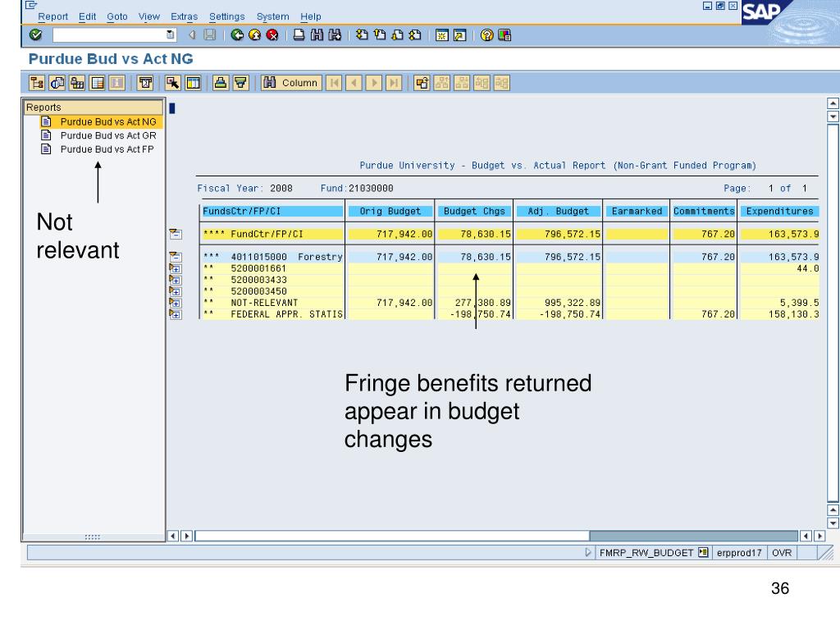840x630 pixels.
Task: Click the grip dots below the Reports panel
Action: tap(93, 536)
